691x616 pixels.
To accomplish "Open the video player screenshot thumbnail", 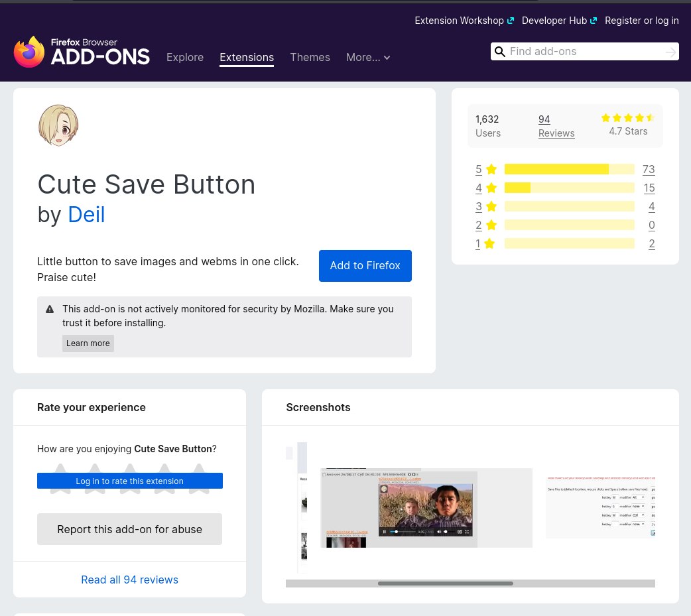I will 426,508.
